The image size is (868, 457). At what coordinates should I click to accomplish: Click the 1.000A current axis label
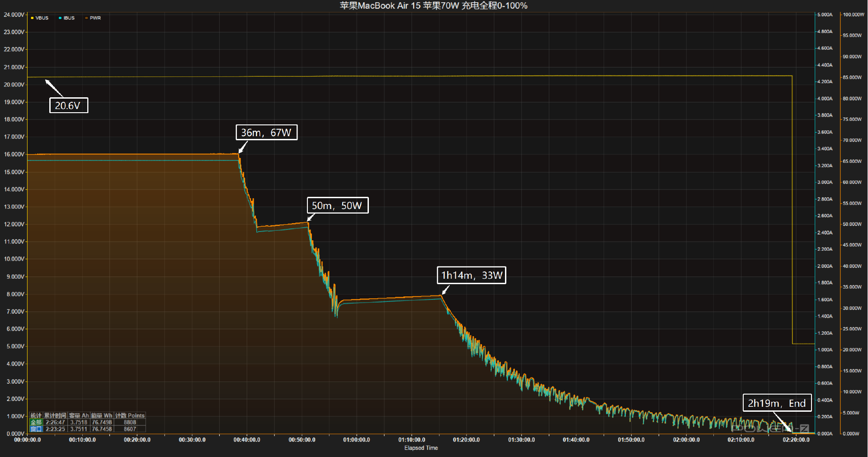pyautogui.click(x=825, y=350)
